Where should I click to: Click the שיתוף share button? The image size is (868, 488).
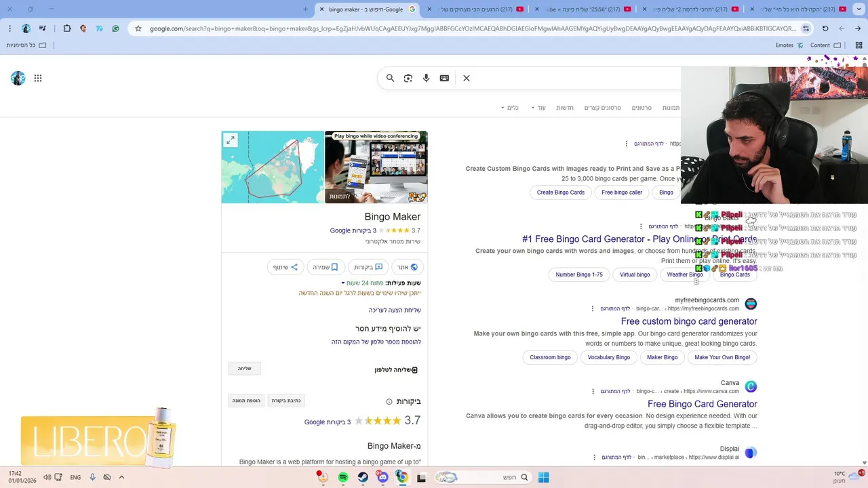285,267
